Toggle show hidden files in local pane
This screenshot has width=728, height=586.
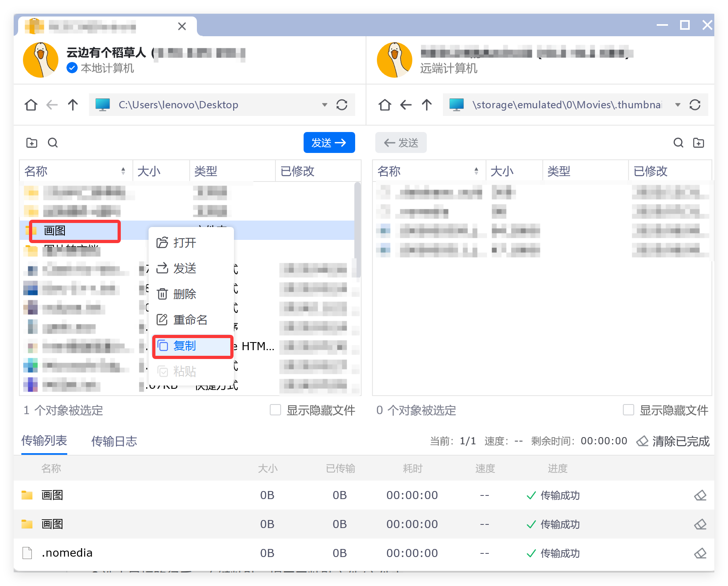tap(275, 410)
